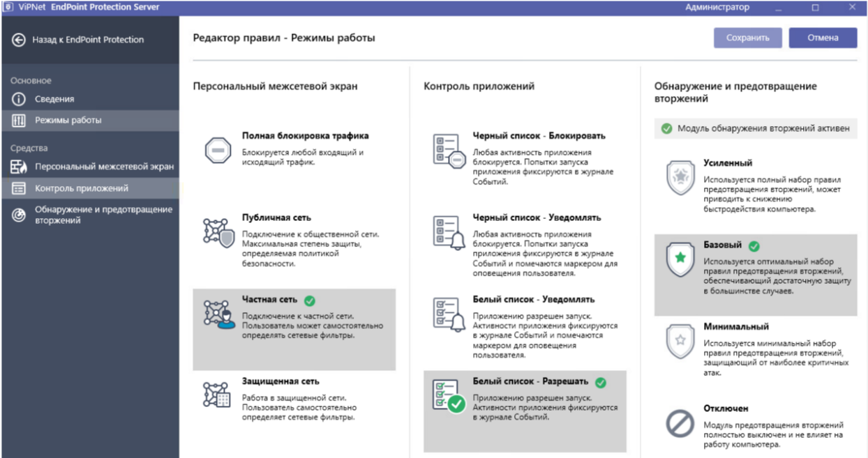Open Режимы работы in the sidebar
Image resolution: width=868 pixels, height=458 pixels.
coord(89,120)
